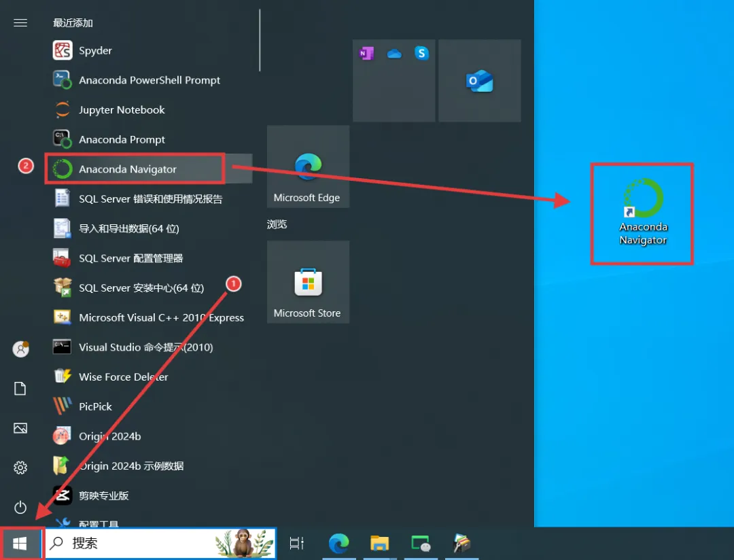
Task: Open the pencil app on the taskbar
Action: [x=461, y=543]
